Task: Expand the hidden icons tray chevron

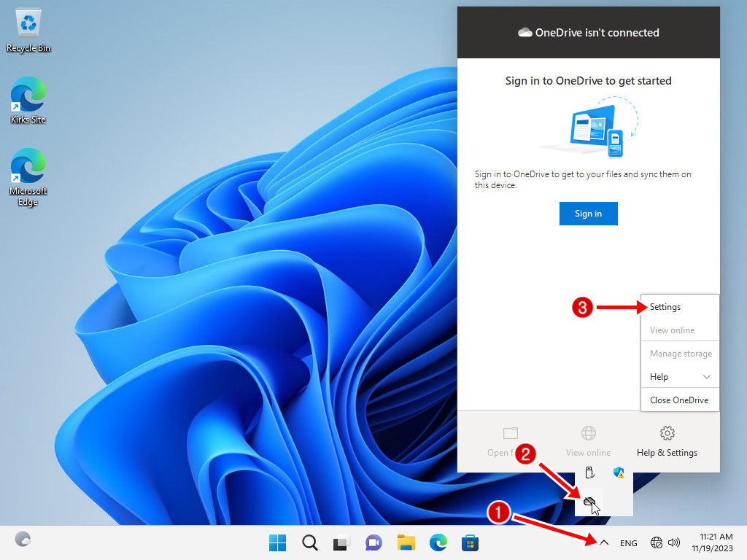Action: [x=603, y=542]
